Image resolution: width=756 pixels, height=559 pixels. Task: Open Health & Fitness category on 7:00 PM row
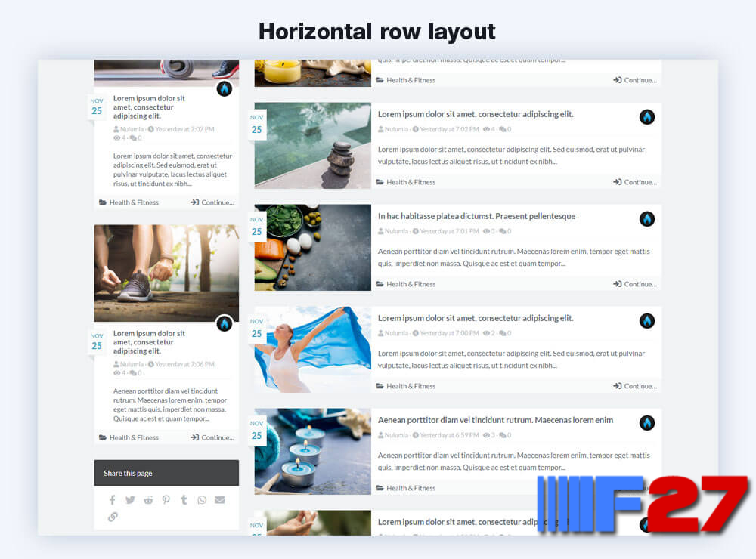point(405,386)
